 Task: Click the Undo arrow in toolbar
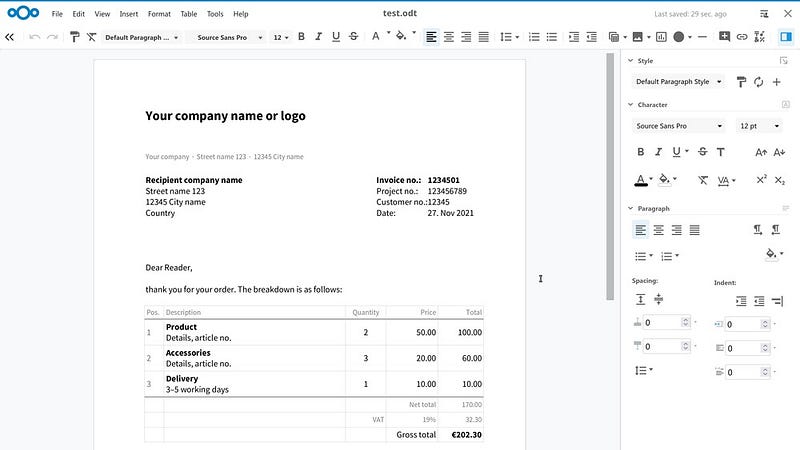[x=34, y=37]
